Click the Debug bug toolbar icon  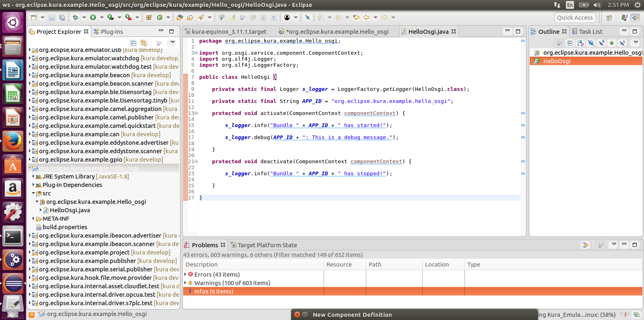tap(75, 17)
